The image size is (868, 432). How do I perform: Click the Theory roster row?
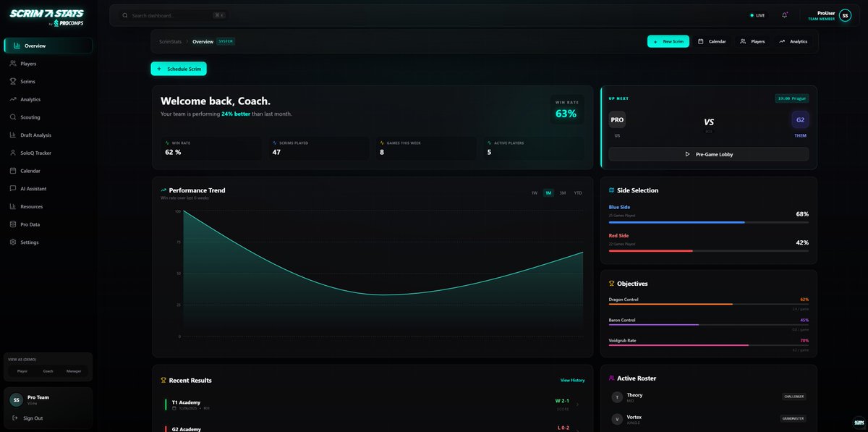709,397
